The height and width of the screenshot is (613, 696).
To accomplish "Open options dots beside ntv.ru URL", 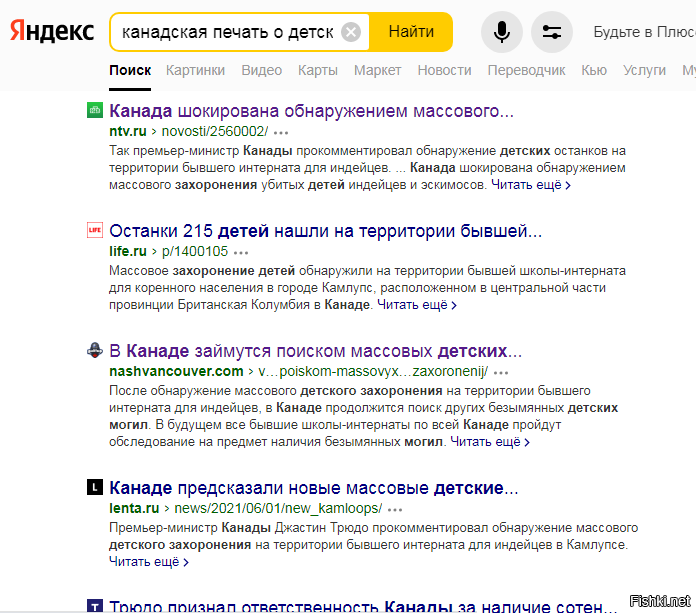I will click(281, 132).
